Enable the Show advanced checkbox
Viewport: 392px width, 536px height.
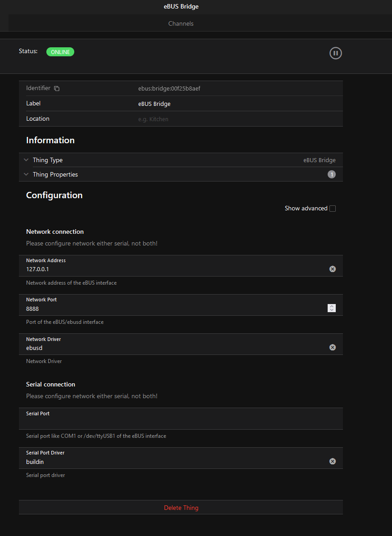click(333, 209)
